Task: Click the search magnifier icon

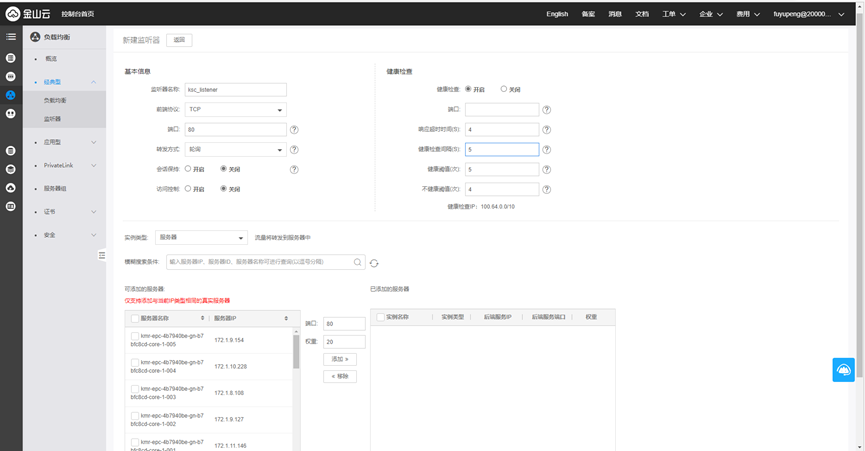Action: click(358, 262)
